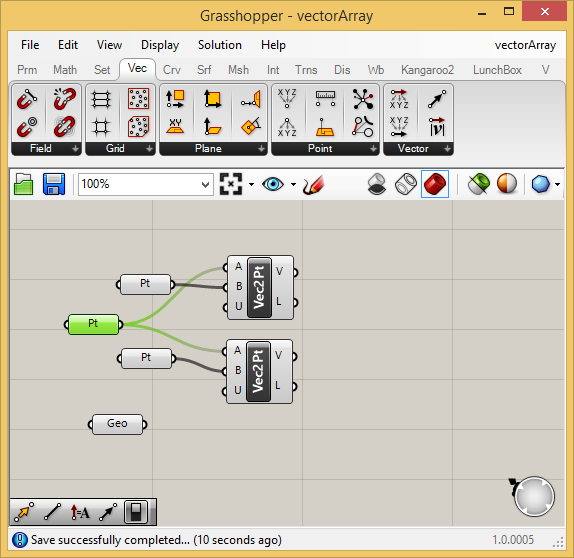
Task: Switch to the Math tab
Action: click(x=65, y=70)
